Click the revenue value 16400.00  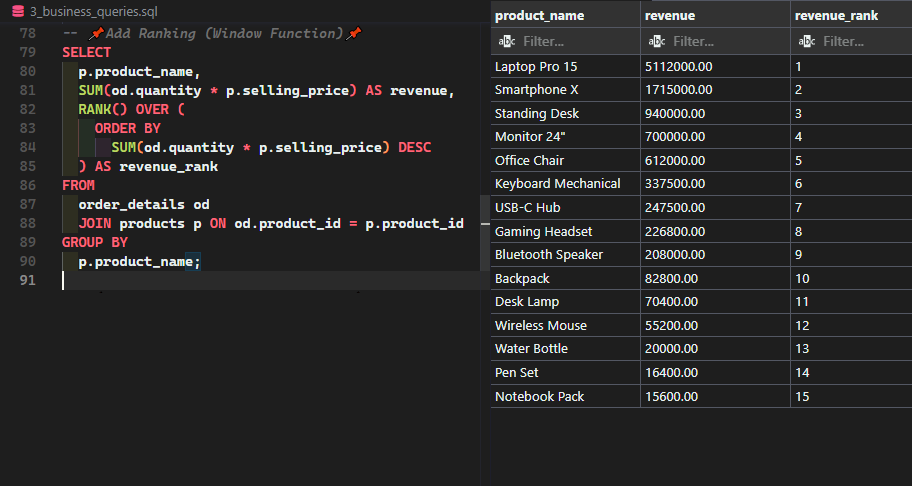click(671, 373)
